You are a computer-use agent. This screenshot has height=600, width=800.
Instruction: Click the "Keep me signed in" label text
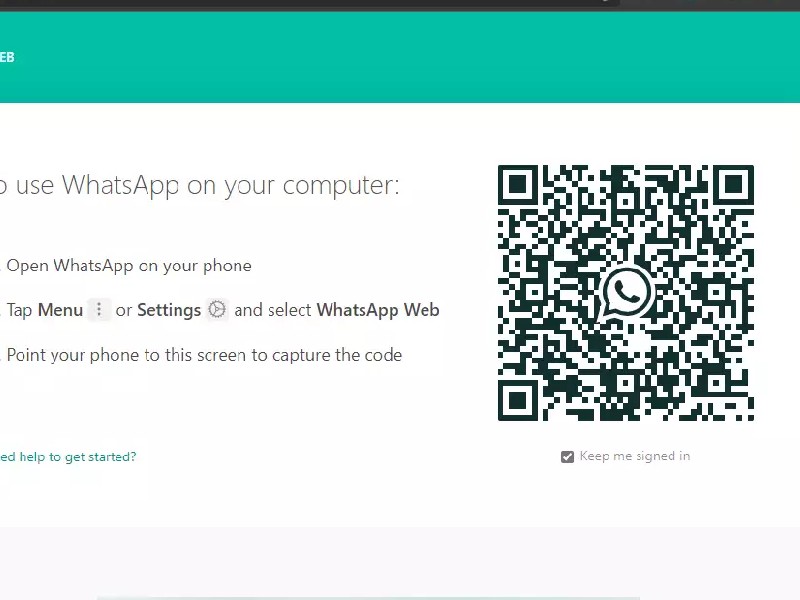point(635,457)
